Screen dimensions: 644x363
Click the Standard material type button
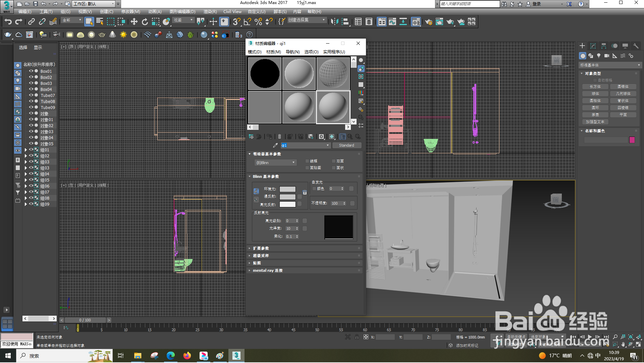pos(346,145)
